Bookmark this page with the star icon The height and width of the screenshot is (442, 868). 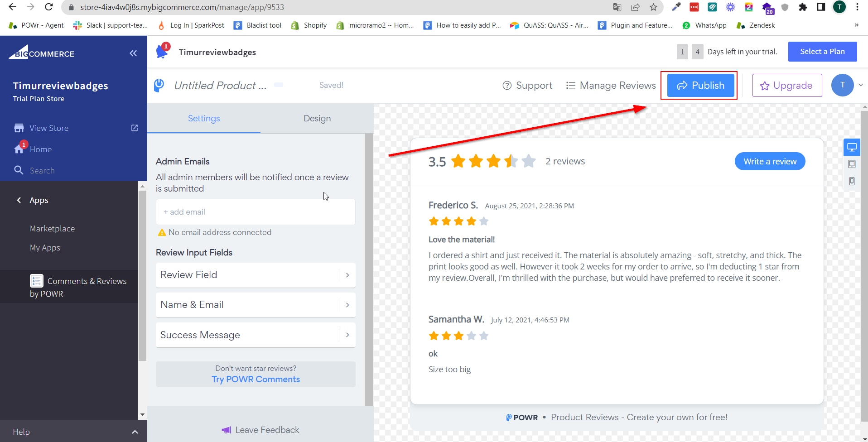(x=653, y=7)
